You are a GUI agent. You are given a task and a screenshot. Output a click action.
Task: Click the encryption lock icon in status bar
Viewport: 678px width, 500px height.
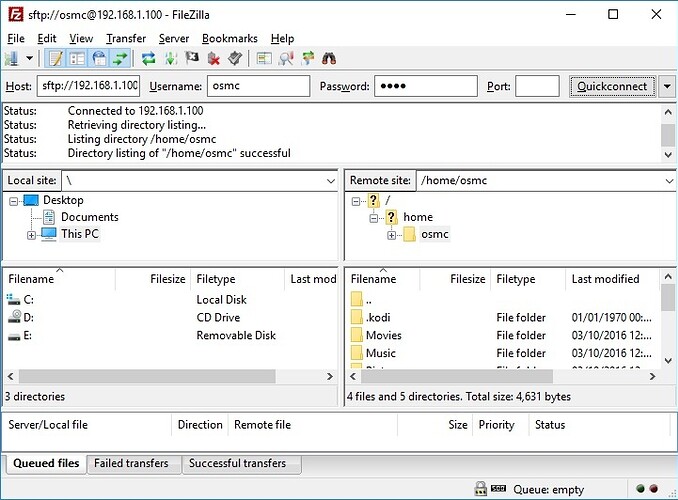(x=480, y=489)
